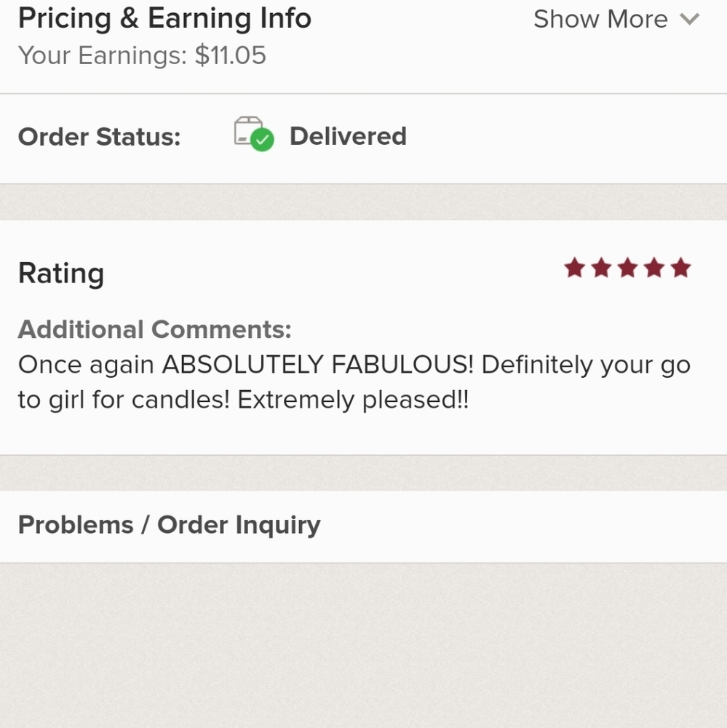Click the Order Status label
Screen dimensions: 727x728
click(x=99, y=137)
